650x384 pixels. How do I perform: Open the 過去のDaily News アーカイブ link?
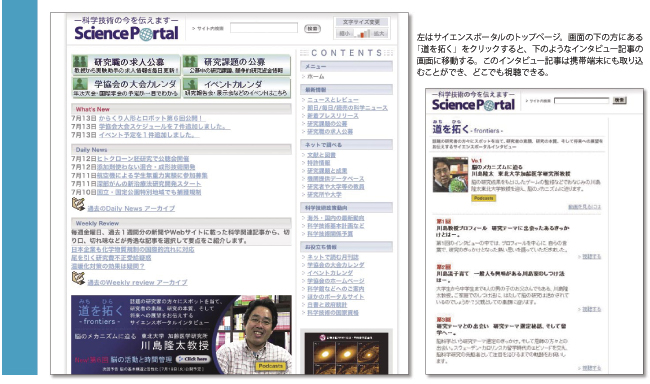click(x=131, y=209)
